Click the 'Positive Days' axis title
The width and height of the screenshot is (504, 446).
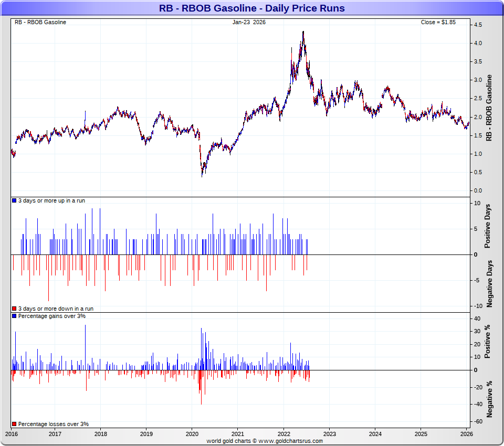tap(488, 226)
